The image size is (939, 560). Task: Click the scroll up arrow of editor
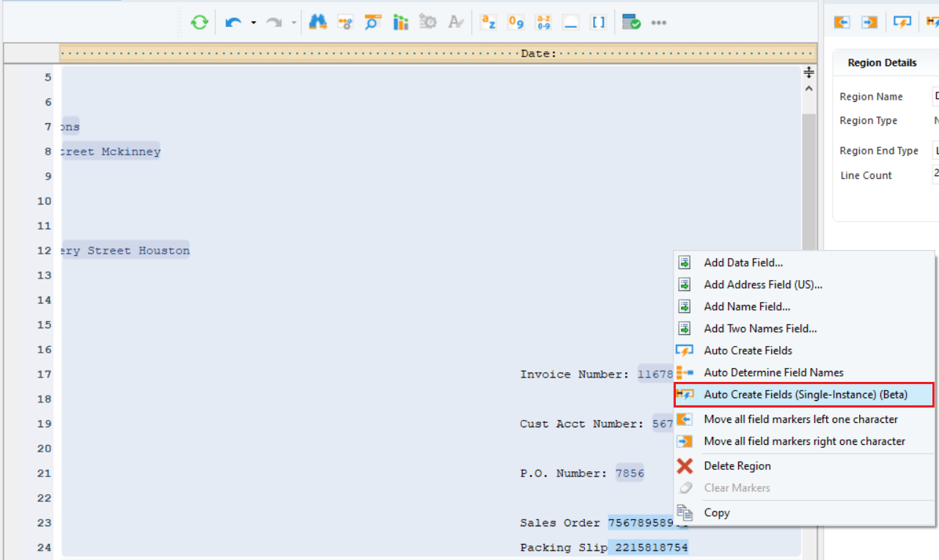pyautogui.click(x=809, y=89)
